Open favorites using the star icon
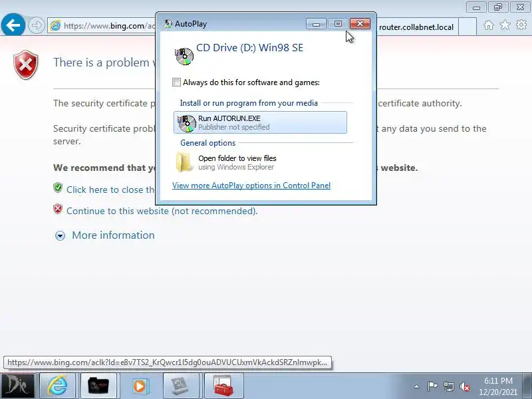The height and width of the screenshot is (399, 532). click(505, 25)
